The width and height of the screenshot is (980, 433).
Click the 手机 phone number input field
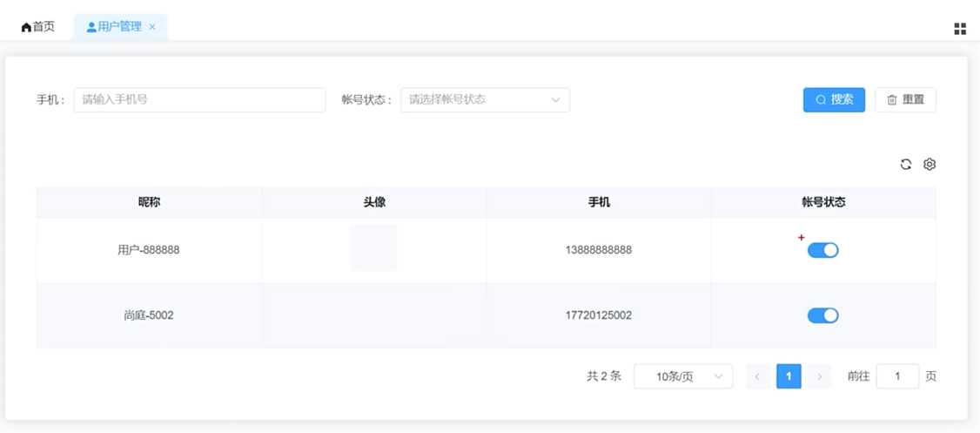(x=199, y=100)
